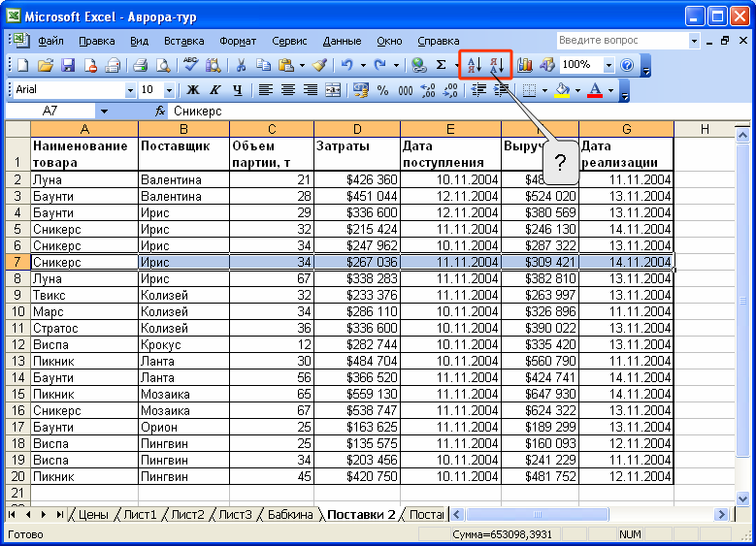Click the last sheet tab navigation arrow

[60, 515]
